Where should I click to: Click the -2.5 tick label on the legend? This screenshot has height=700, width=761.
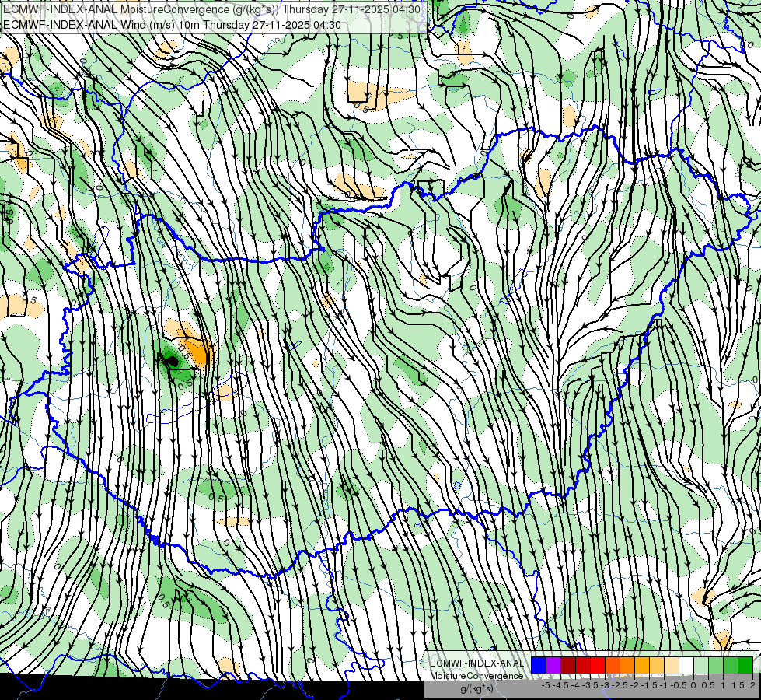(619, 685)
